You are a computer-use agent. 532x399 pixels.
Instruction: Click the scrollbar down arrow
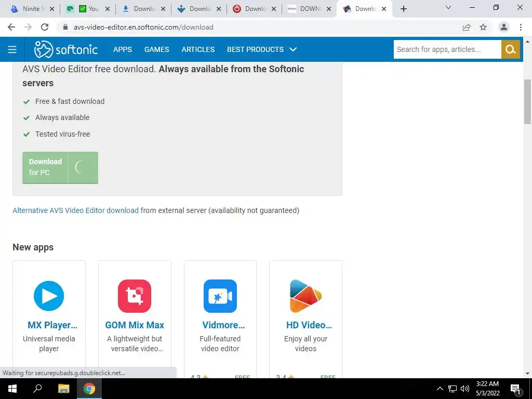[x=527, y=374]
